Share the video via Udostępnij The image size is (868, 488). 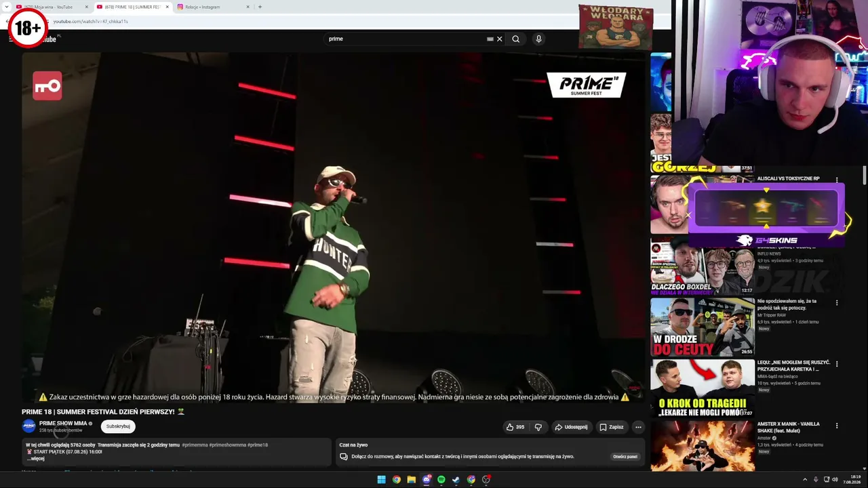point(571,427)
